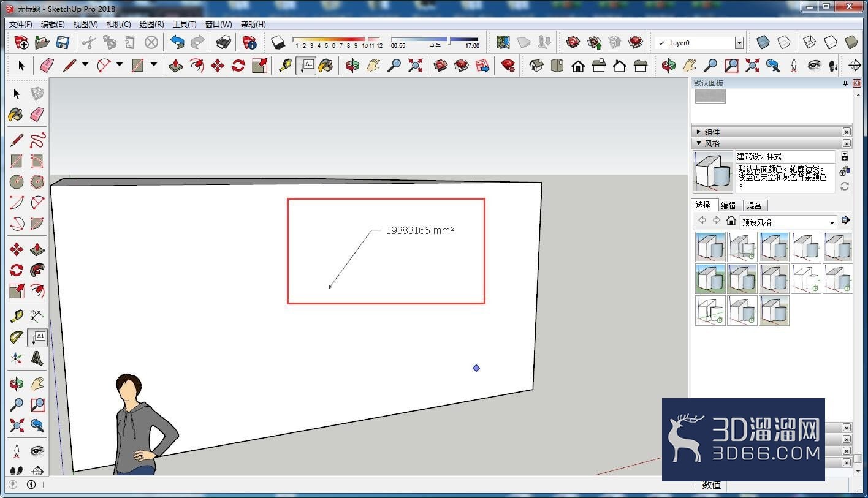Open the 文件(F) menu
The height and width of the screenshot is (498, 868).
(20, 25)
